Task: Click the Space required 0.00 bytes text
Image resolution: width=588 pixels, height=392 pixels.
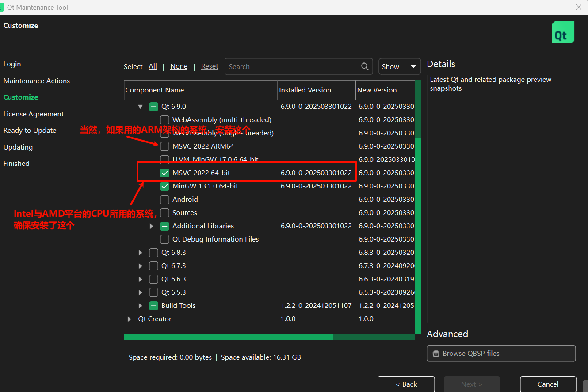Action: coord(170,357)
